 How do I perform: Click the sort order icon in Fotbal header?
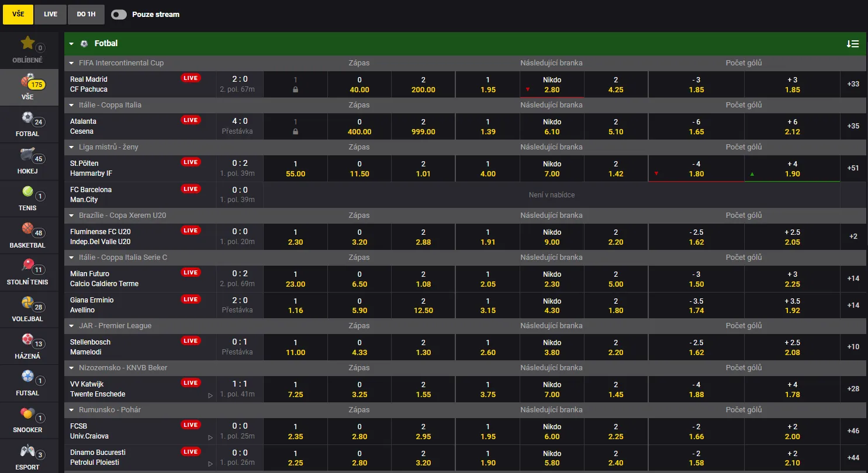(x=852, y=44)
